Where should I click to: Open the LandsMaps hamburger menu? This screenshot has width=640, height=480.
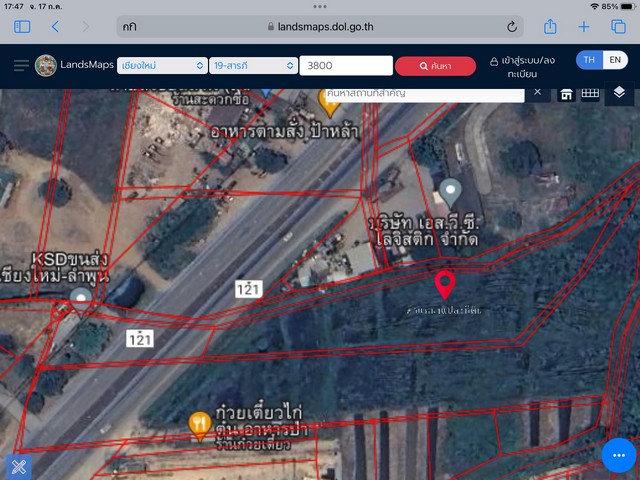pos(21,66)
